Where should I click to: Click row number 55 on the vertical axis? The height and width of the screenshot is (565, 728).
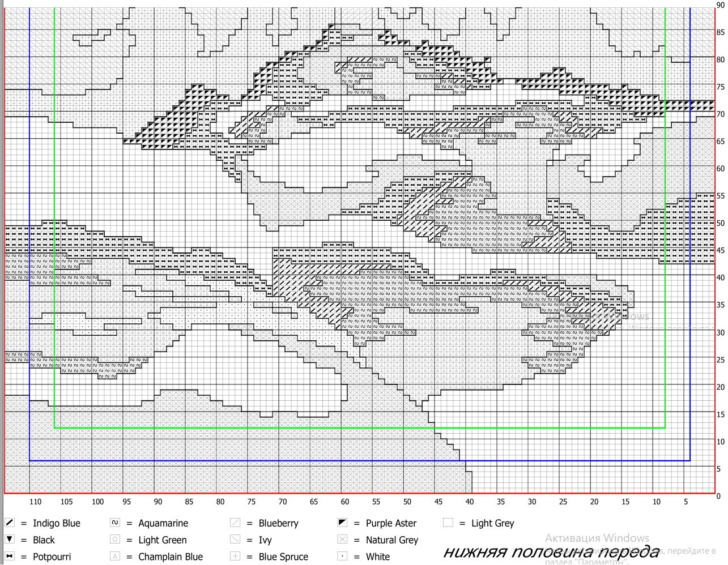point(720,196)
